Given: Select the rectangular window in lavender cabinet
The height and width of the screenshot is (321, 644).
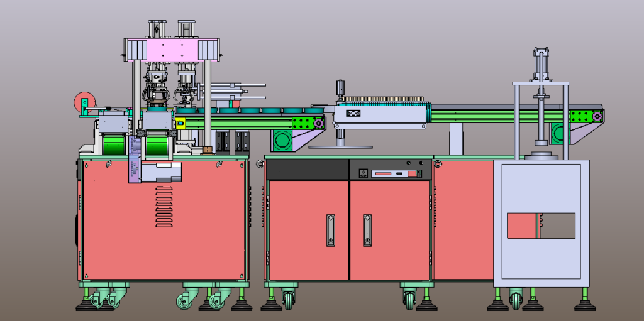Looking at the screenshot, I should point(541,226).
